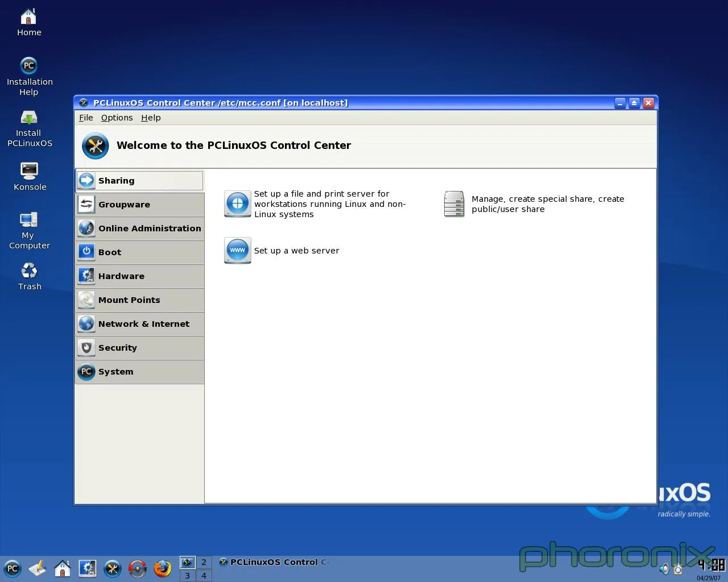Shade the Control Center window with arrow button

coord(634,103)
